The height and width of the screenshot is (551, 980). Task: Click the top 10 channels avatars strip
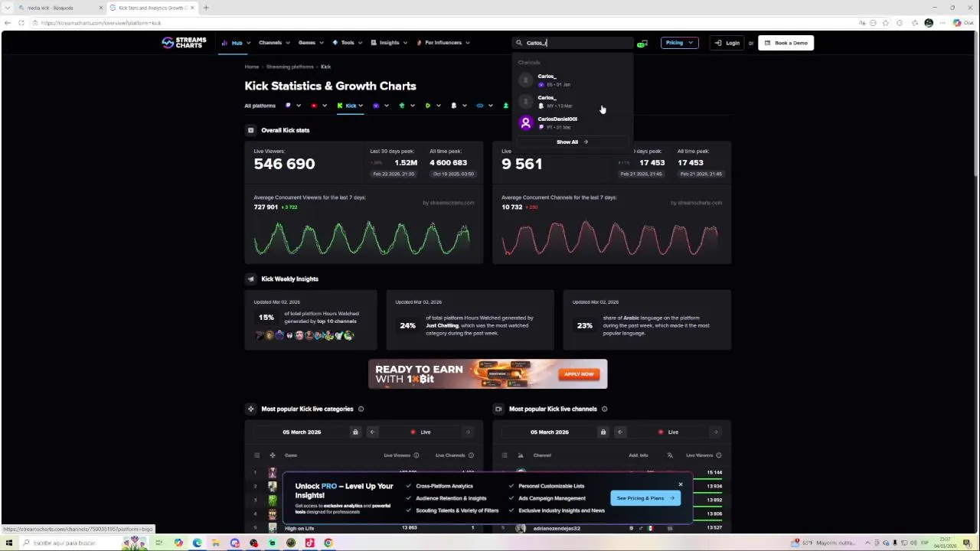coord(305,335)
